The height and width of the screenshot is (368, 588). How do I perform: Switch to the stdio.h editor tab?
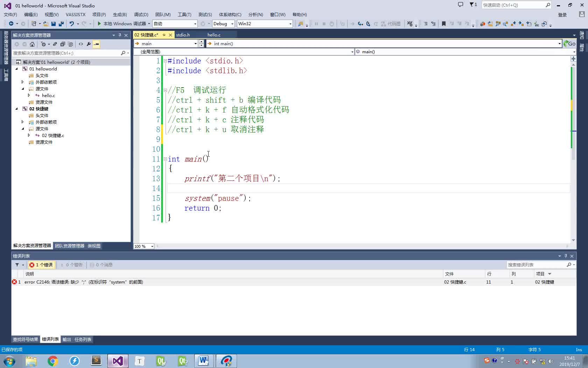(183, 35)
